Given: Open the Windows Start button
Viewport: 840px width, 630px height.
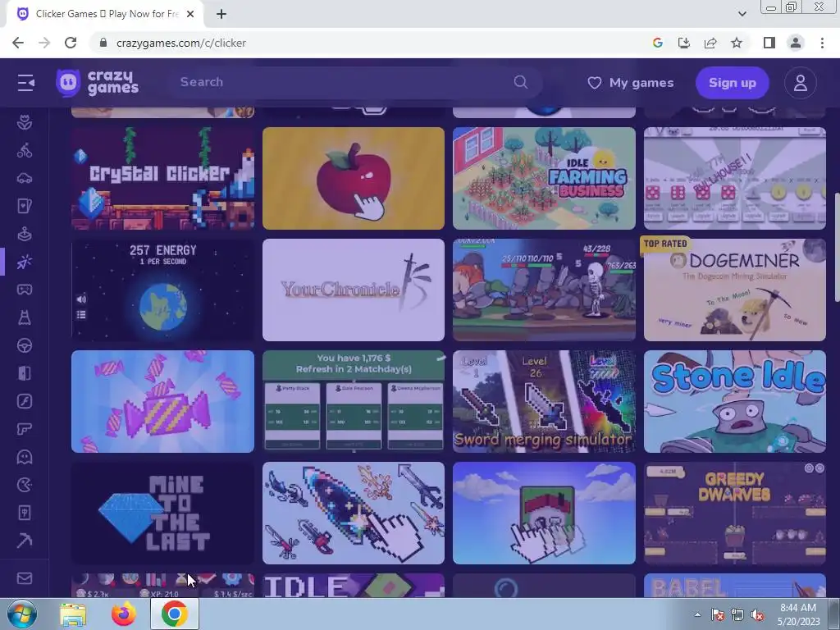Looking at the screenshot, I should click(x=21, y=614).
